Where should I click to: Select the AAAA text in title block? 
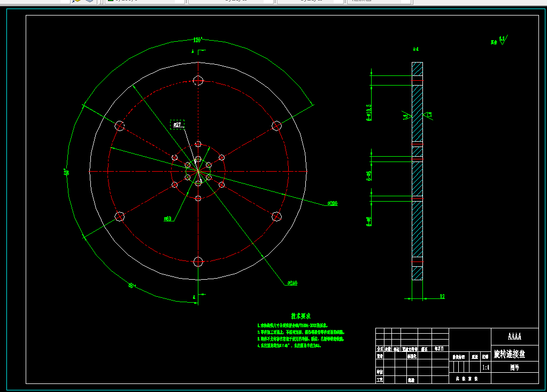[514, 336]
